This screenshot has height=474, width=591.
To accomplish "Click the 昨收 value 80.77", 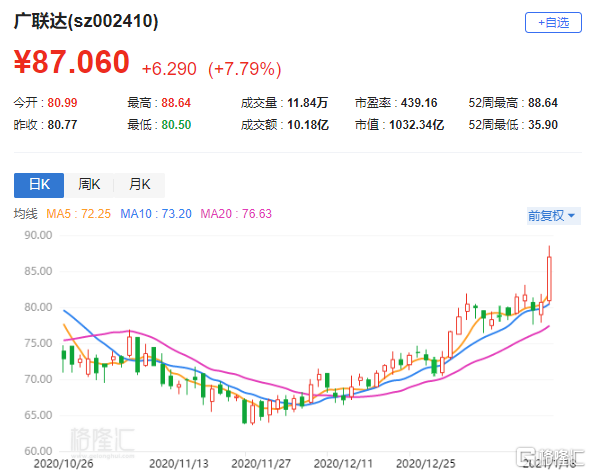I will (62, 125).
